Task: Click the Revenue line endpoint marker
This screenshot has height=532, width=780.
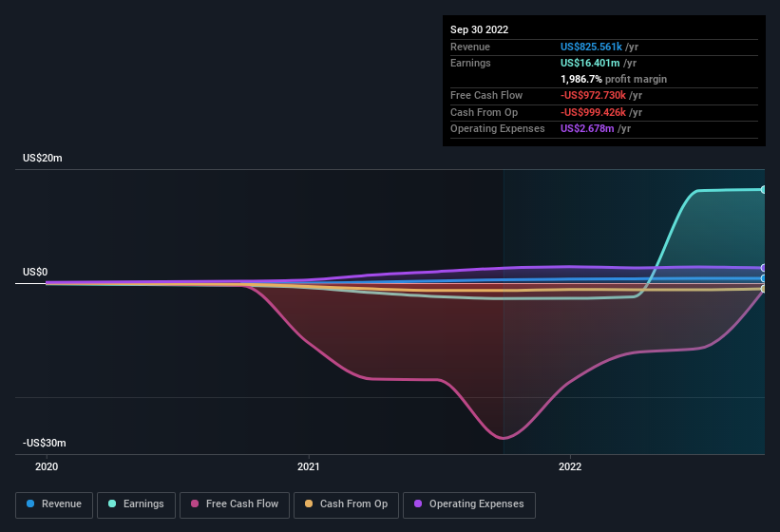Action: coord(763,278)
